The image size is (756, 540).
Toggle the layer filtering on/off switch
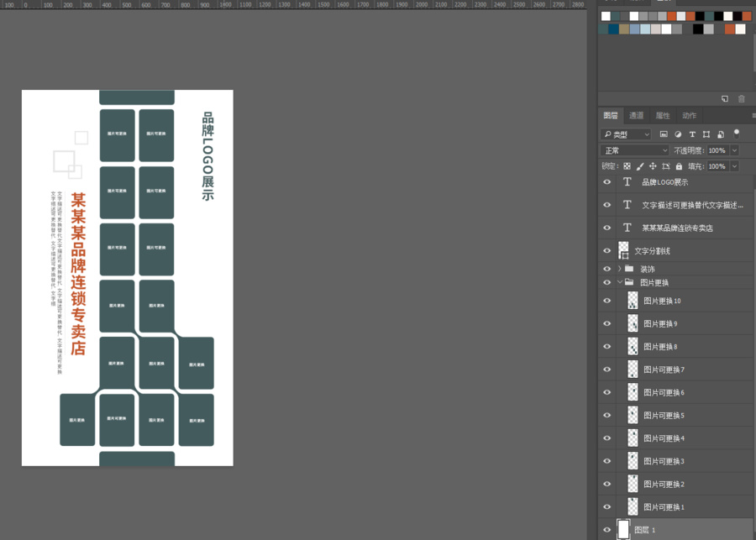pos(736,134)
